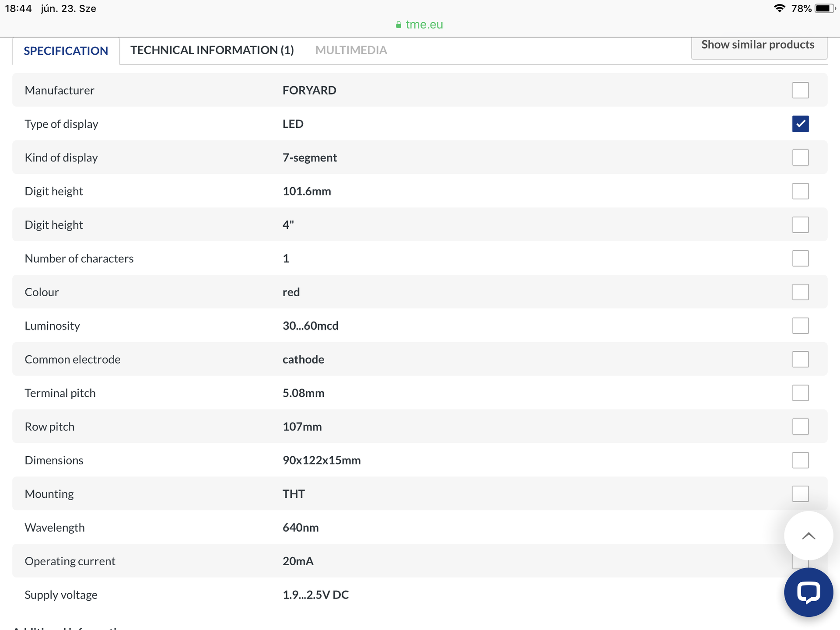The image size is (840, 630).
Task: Uncheck the Type of display LED checkbox
Action: point(800,124)
